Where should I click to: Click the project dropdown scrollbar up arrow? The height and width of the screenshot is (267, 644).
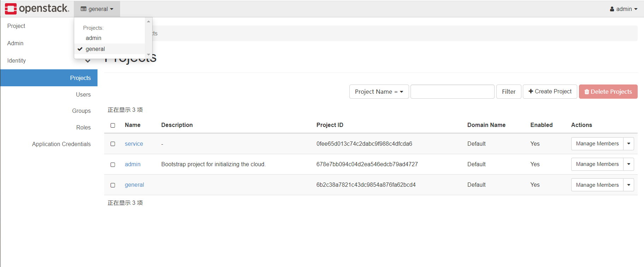[148, 22]
